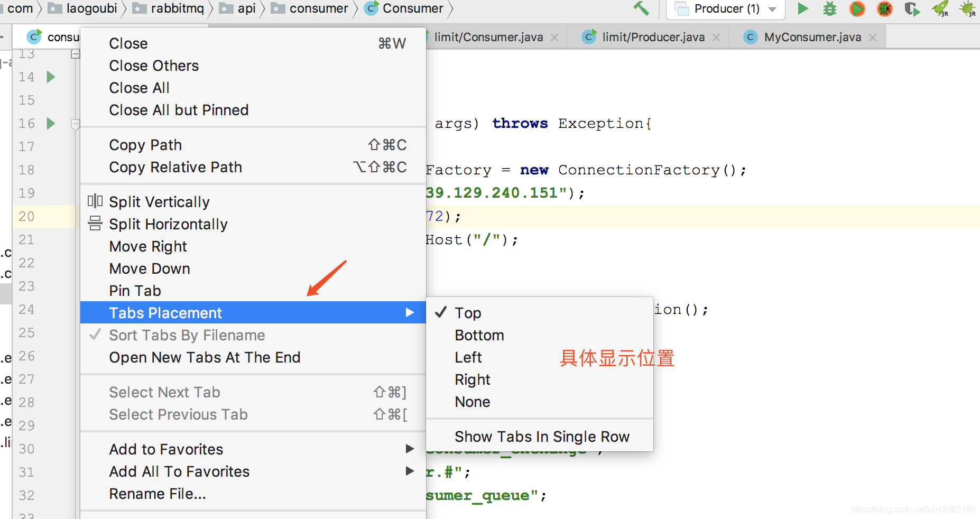Set tabs placement to Left
980x519 pixels.
click(540, 357)
